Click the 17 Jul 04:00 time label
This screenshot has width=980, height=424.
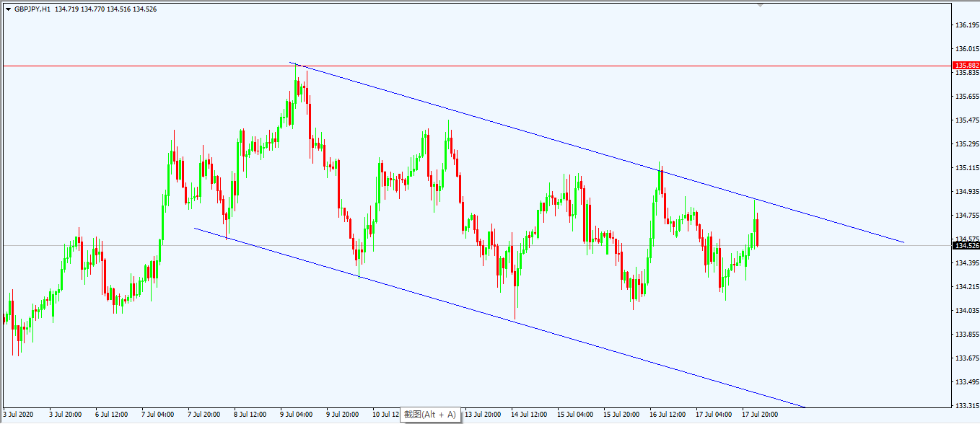[714, 415]
